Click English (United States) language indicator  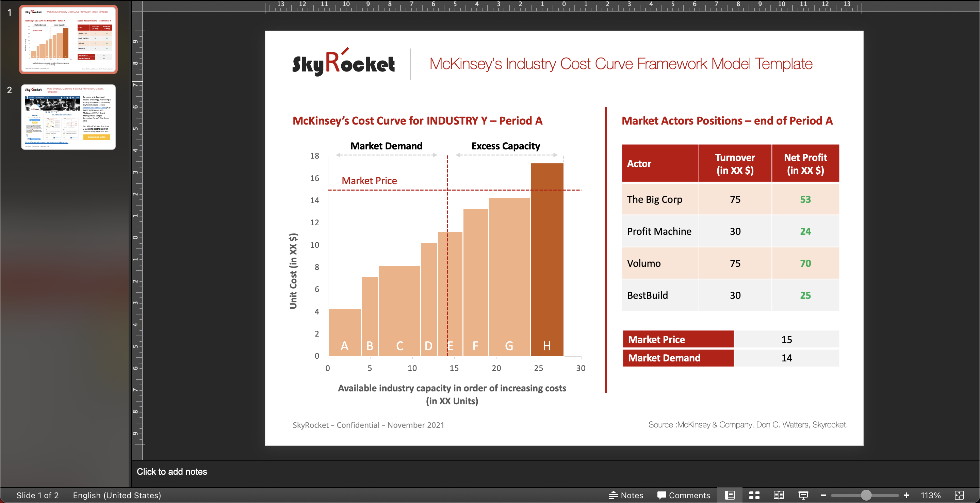[x=117, y=495]
